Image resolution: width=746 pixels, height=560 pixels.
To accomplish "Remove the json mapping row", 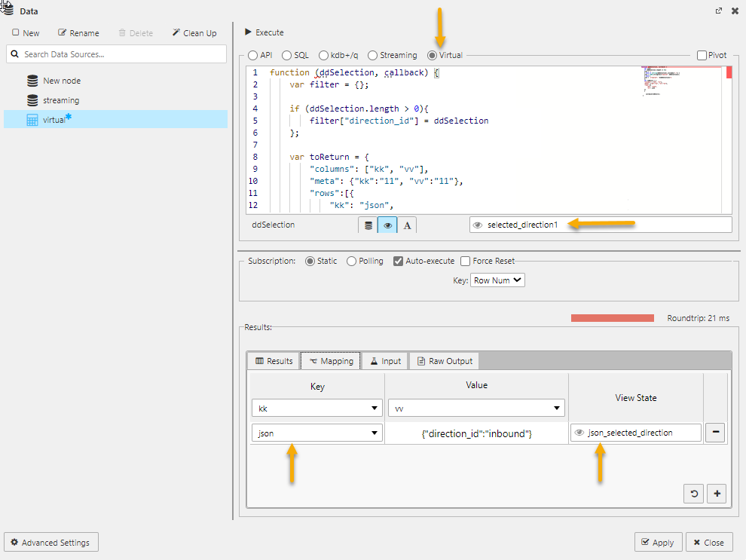I will [x=715, y=433].
